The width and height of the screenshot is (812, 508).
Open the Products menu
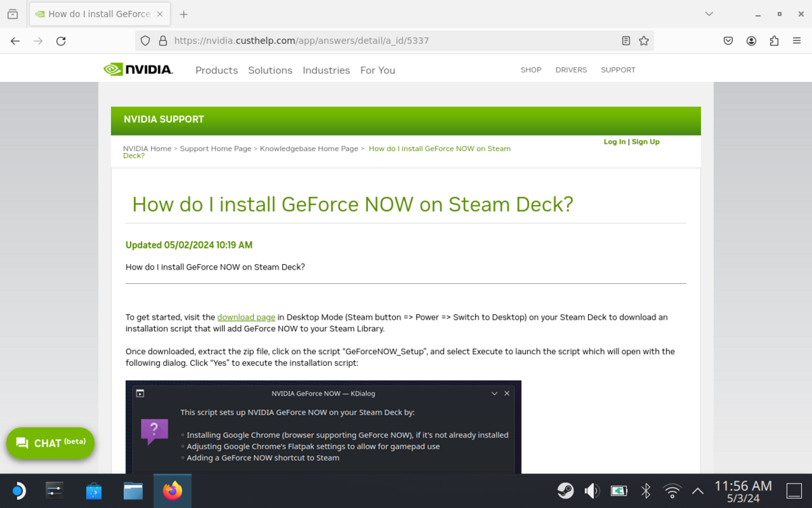[x=217, y=70]
